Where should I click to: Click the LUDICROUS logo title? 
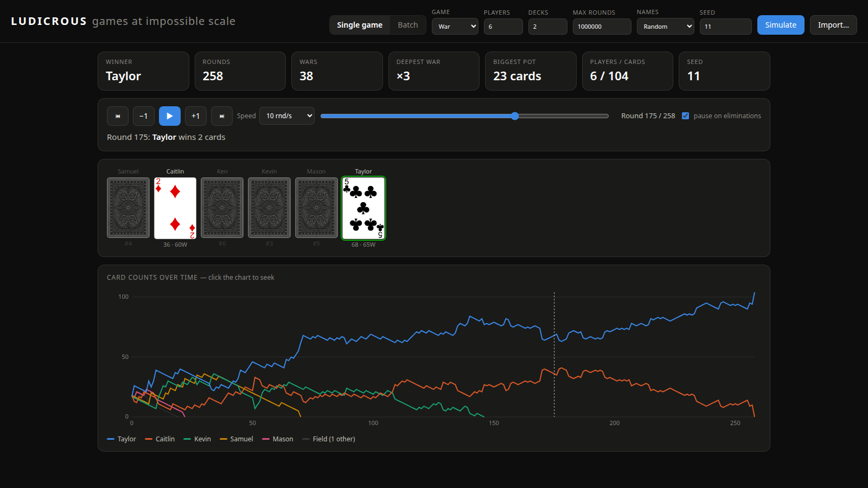[x=49, y=21]
